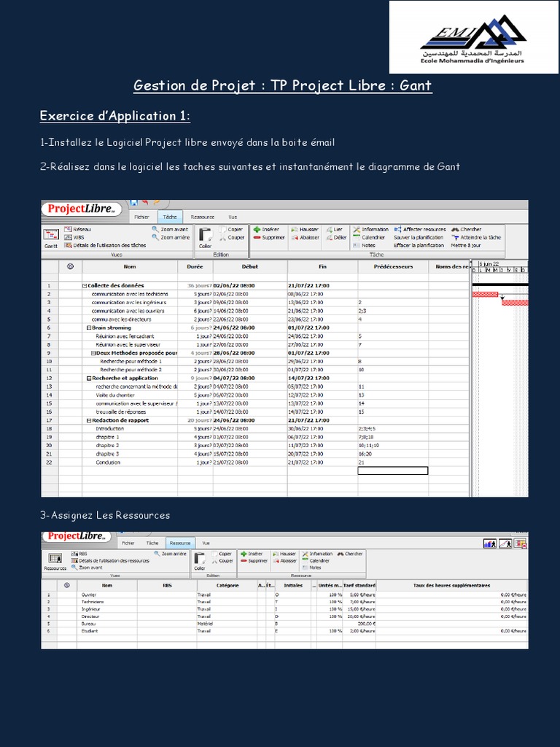560x747 pixels.
Task: Click Coller in the task ribbon
Action: (205, 237)
